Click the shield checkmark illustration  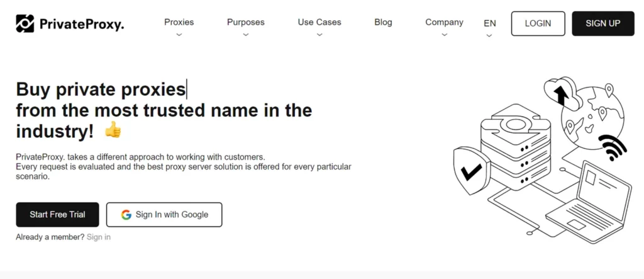click(x=470, y=171)
